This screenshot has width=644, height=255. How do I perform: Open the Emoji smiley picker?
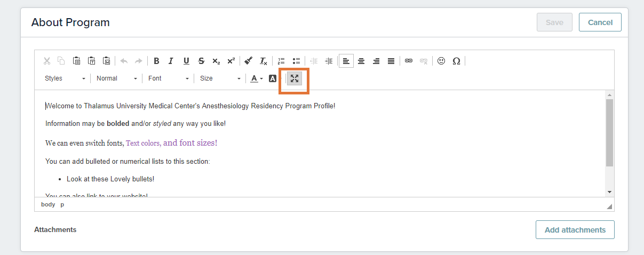(441, 61)
